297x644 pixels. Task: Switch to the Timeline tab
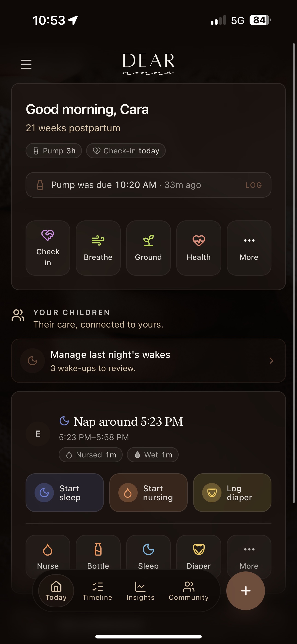tap(97, 591)
